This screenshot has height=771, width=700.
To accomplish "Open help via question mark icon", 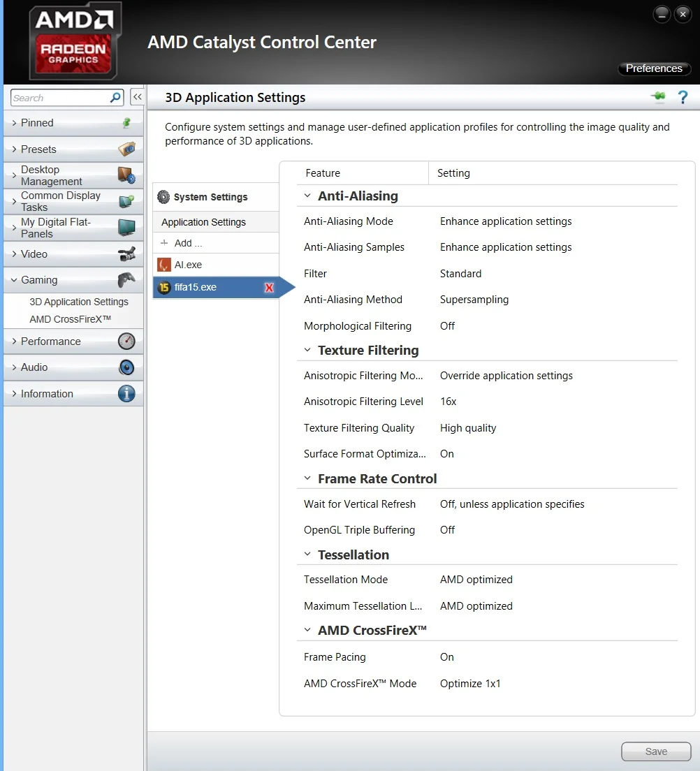I will click(683, 97).
